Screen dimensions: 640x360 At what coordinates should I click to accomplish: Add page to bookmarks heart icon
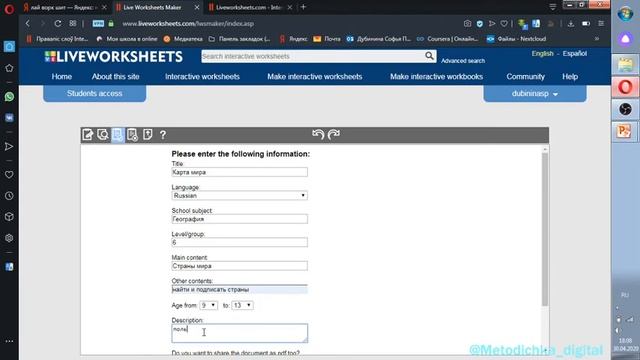pos(504,24)
